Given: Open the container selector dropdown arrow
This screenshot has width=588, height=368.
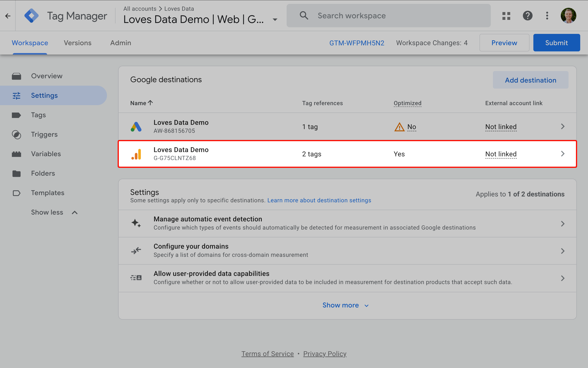Looking at the screenshot, I should (x=275, y=19).
